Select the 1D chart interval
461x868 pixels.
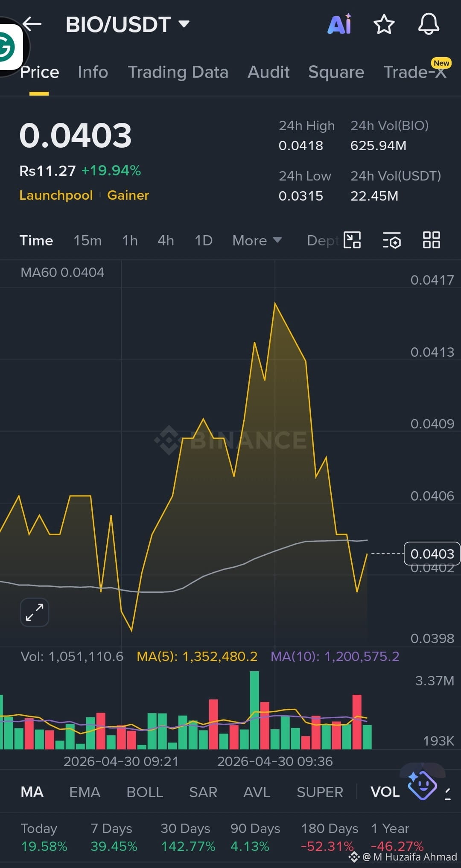click(203, 240)
